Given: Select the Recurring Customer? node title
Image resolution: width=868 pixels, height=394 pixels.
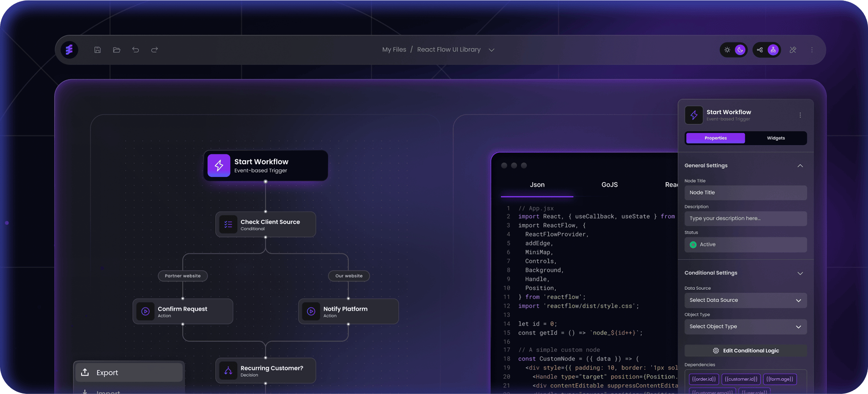Looking at the screenshot, I should click(272, 368).
